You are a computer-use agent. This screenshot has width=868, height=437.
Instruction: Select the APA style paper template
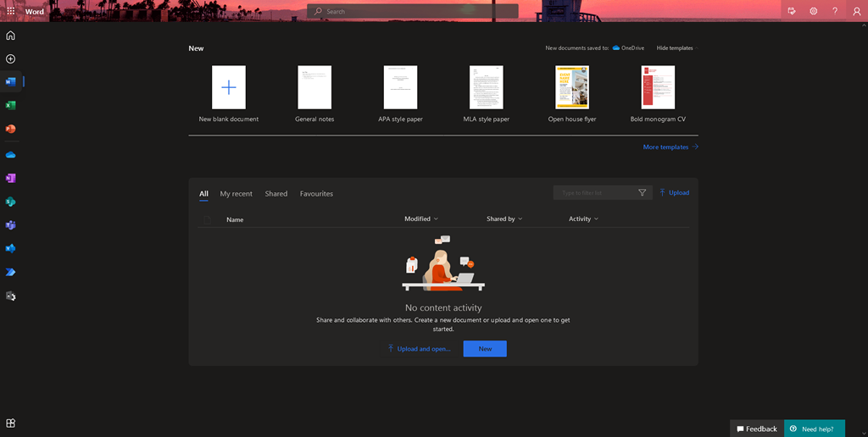tap(400, 88)
